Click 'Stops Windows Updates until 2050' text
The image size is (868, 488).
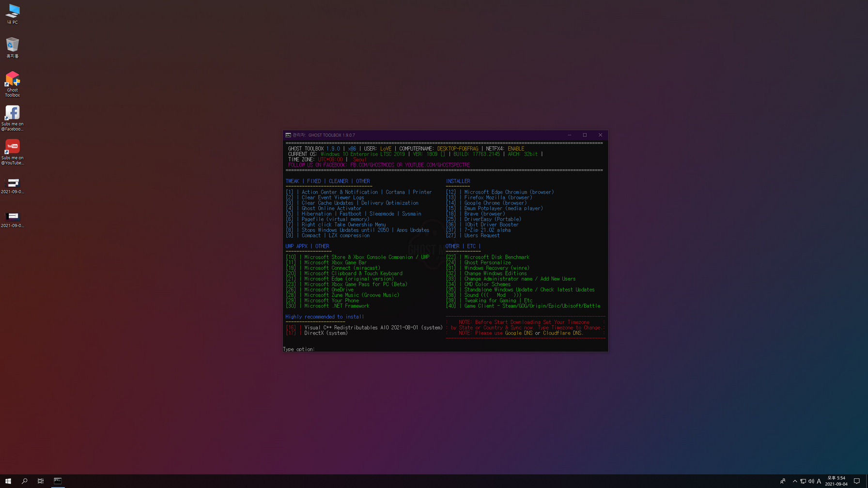tap(345, 230)
